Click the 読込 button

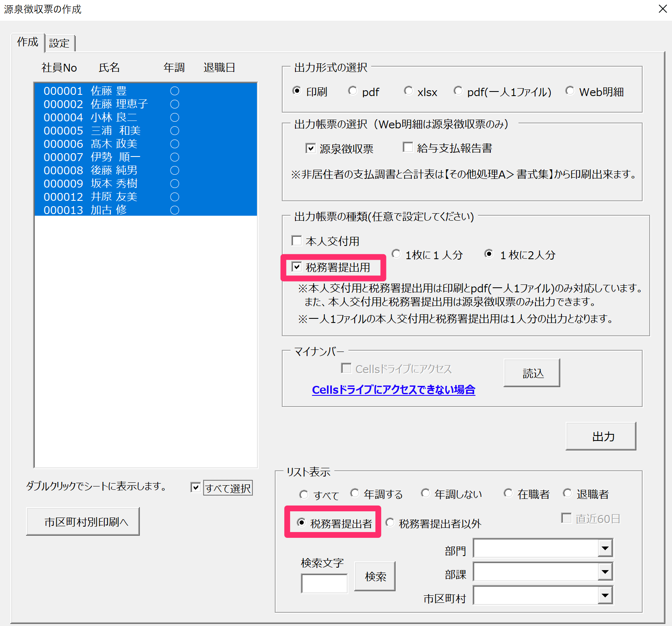532,373
